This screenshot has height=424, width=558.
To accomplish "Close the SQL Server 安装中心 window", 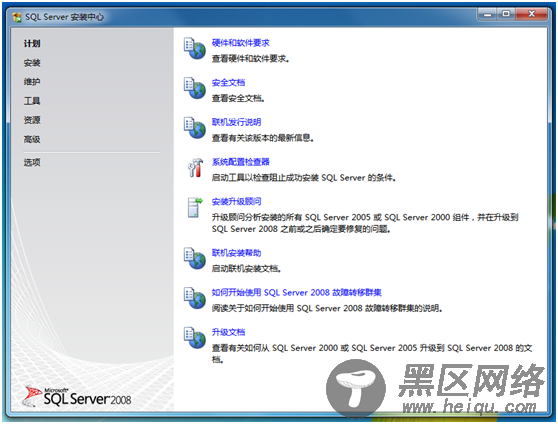I will click(531, 14).
